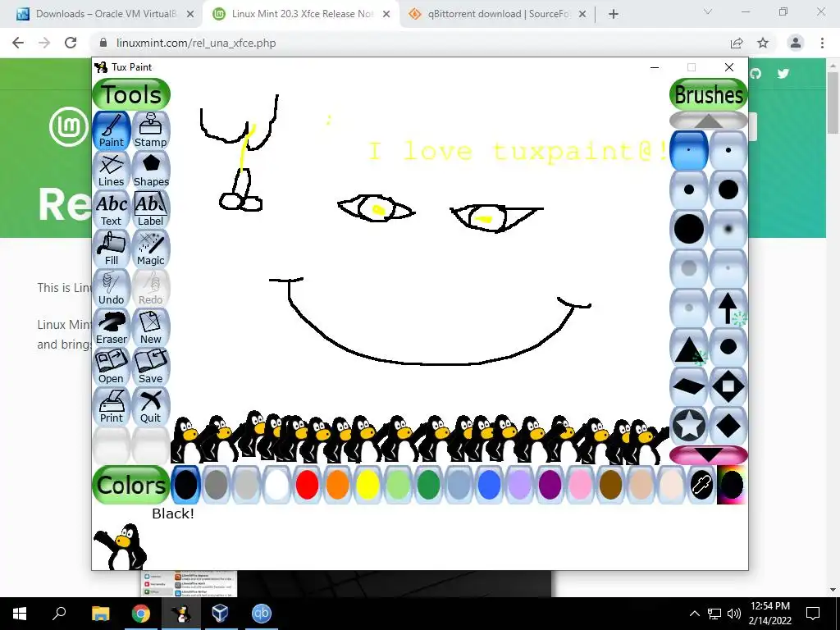The width and height of the screenshot is (840, 630).
Task: Open the rainbow custom color palette
Action: click(732, 485)
